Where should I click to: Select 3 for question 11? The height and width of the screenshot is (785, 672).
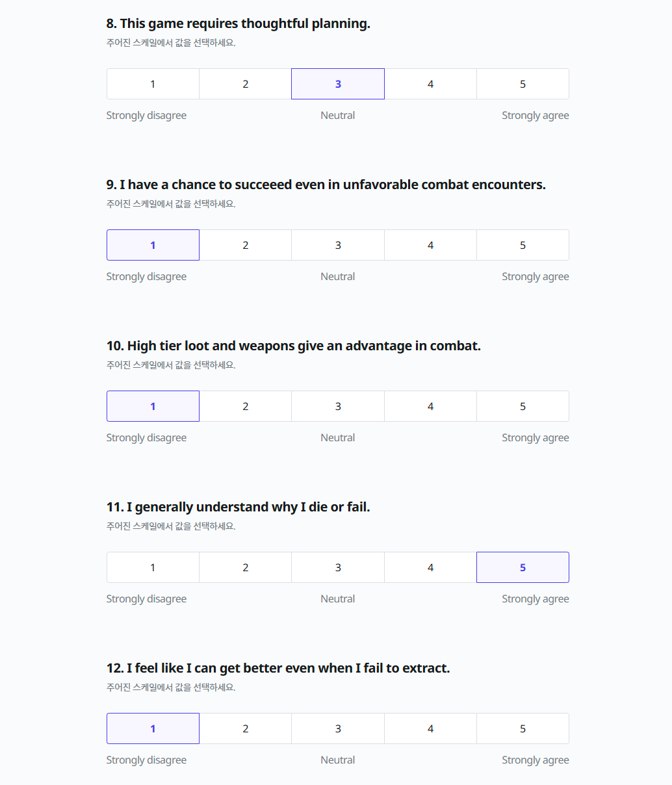338,567
